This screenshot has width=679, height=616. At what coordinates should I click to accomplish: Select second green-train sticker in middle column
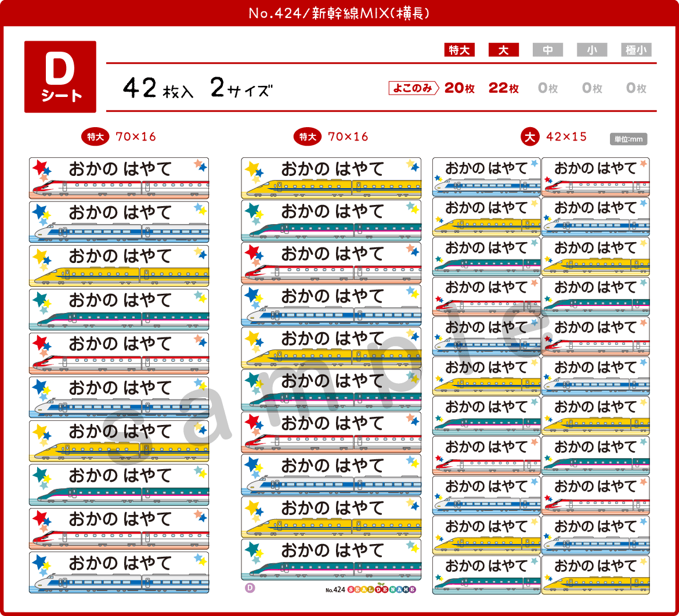pos(331,221)
